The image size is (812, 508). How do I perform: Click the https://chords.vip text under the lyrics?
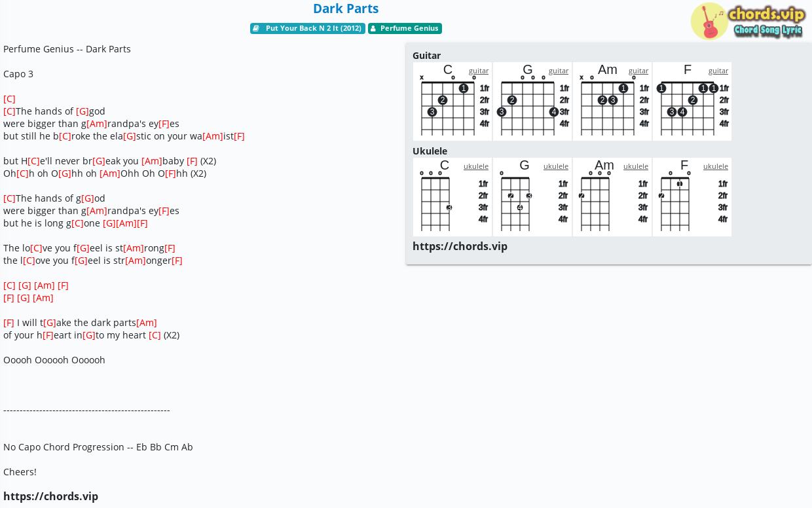51,496
